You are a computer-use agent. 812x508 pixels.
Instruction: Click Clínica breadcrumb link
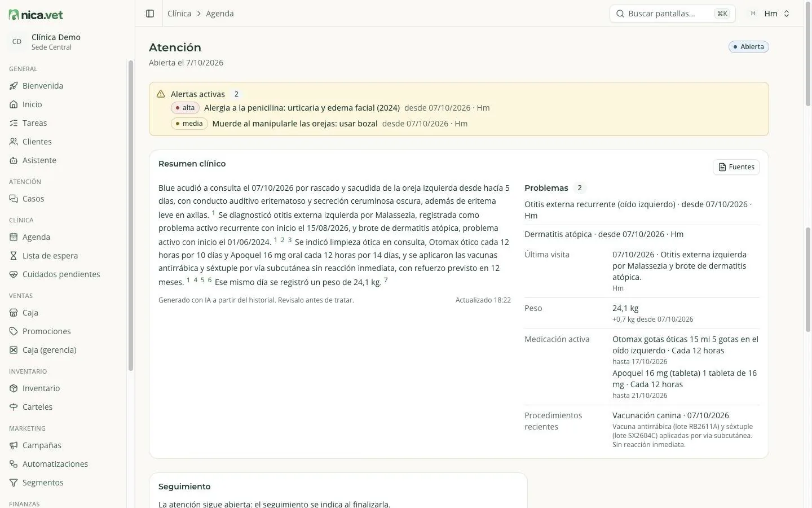179,14
